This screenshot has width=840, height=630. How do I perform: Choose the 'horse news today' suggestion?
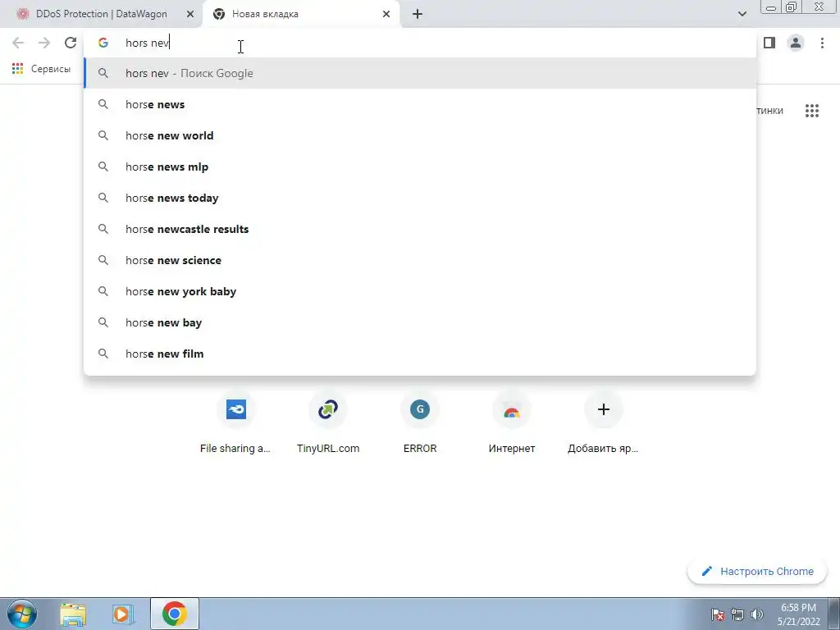tap(420, 198)
